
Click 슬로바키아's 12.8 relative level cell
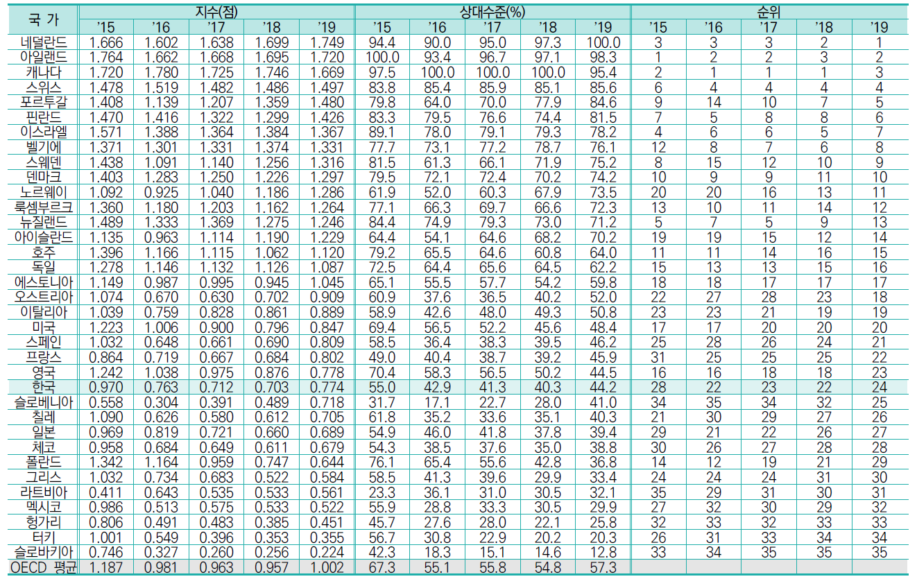tap(603, 552)
